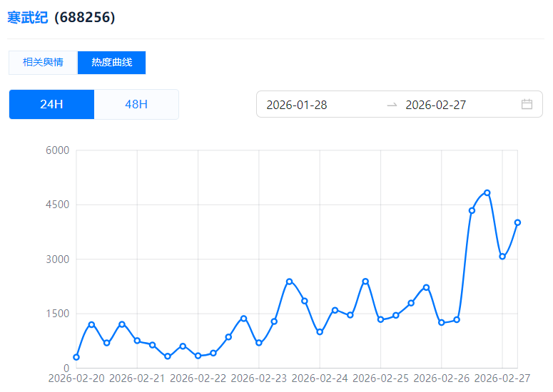Switch chart to the 48H range
Image resolution: width=553 pixels, height=392 pixels.
pyautogui.click(x=136, y=104)
